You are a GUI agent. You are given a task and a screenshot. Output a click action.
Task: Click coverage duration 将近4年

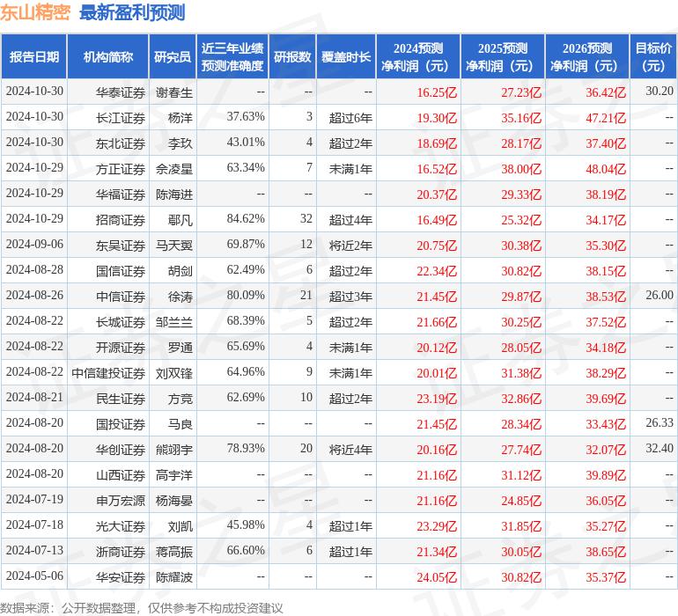pos(350,450)
